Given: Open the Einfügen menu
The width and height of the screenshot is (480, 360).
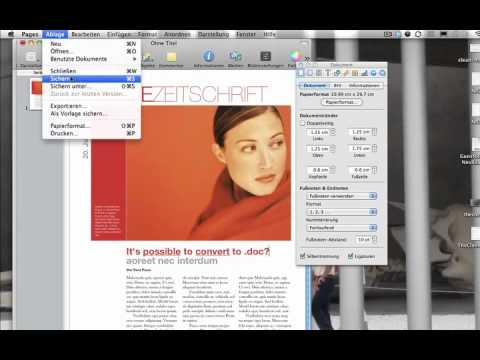Looking at the screenshot, I should [x=119, y=34].
